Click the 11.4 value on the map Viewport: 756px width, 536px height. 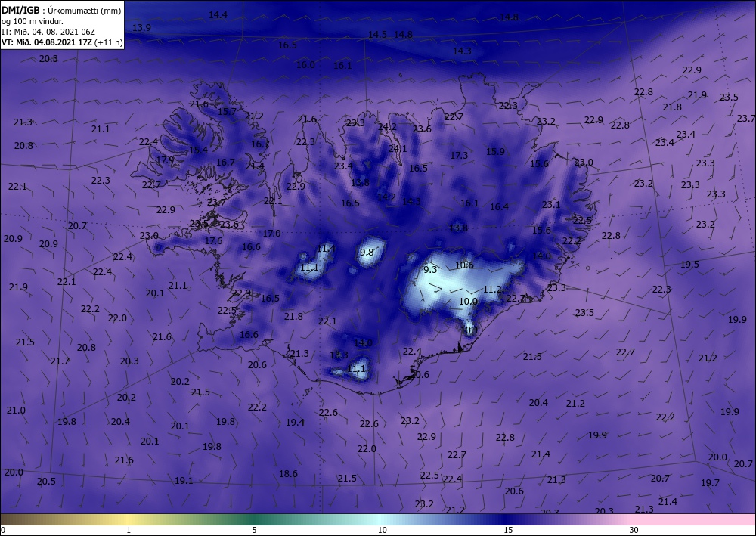(326, 248)
